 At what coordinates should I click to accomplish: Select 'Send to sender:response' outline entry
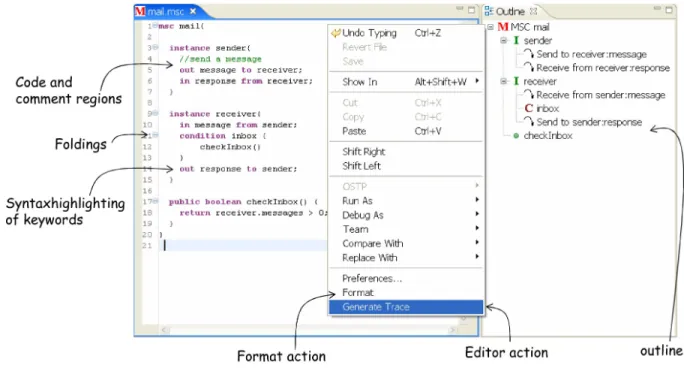(589, 122)
